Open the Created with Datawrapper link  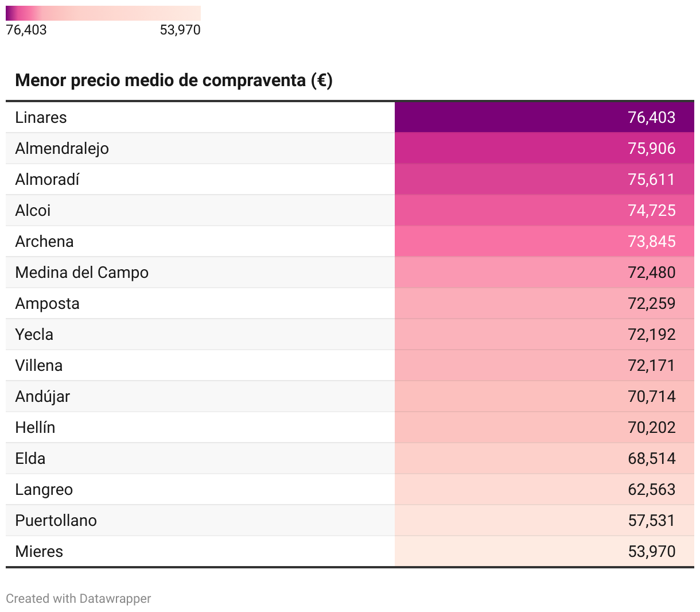click(x=79, y=599)
